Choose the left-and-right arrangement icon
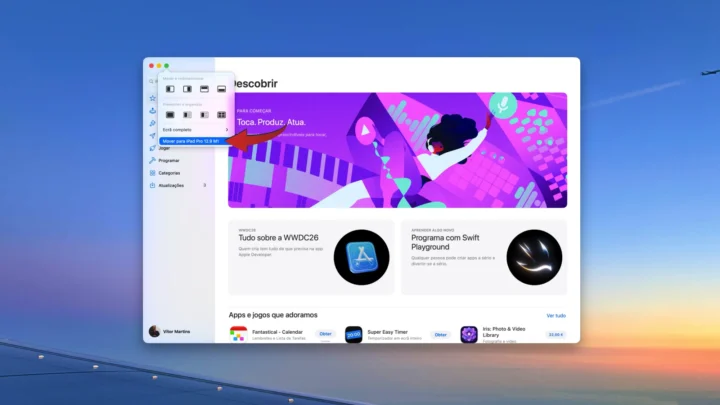Viewport: 720px width, 405px height. tap(187, 114)
